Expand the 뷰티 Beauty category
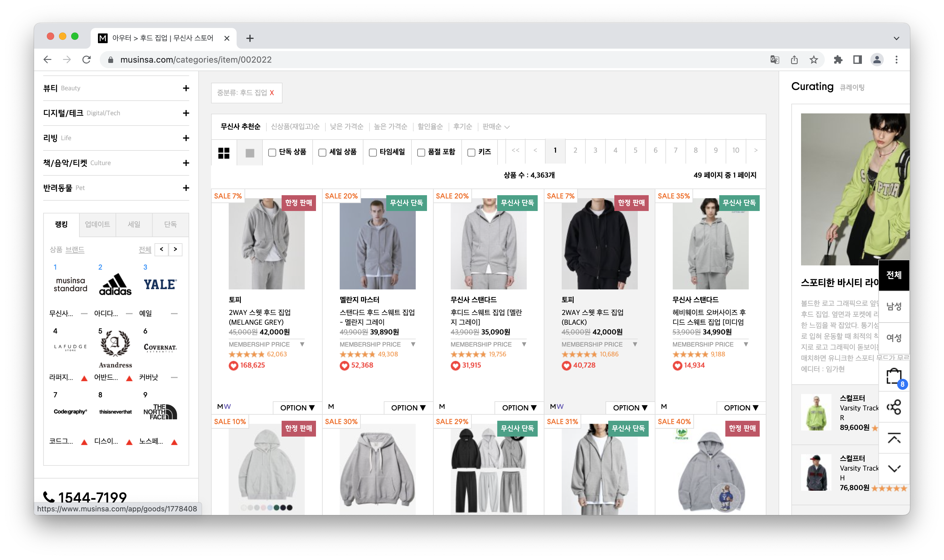This screenshot has height=560, width=944. point(186,88)
